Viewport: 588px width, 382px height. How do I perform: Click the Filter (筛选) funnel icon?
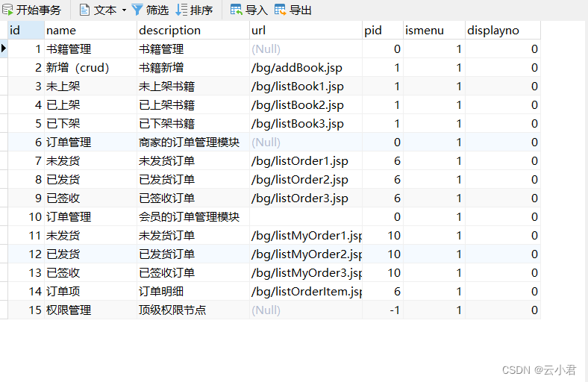tap(137, 10)
